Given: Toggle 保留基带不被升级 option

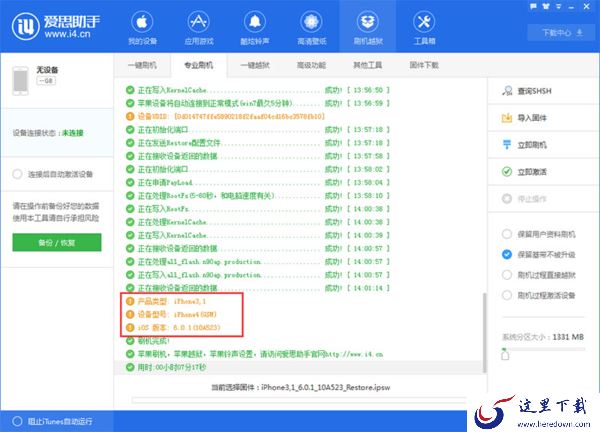Looking at the screenshot, I should [539, 254].
